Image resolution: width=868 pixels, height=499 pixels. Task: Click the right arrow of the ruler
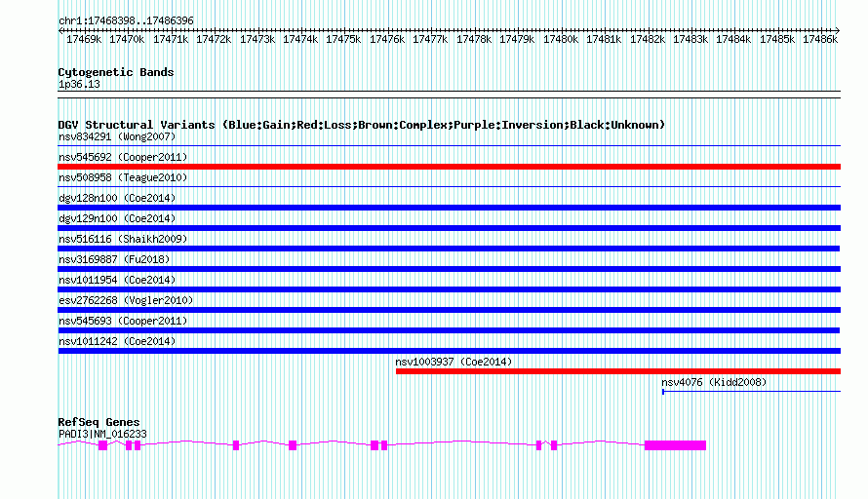click(838, 30)
